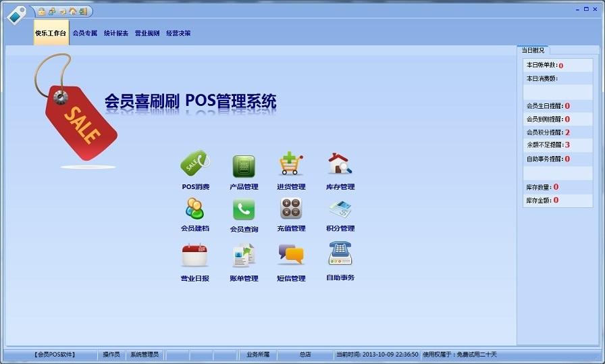The height and width of the screenshot is (364, 605).
Task: Minimize the POS window
Action: coord(577,9)
